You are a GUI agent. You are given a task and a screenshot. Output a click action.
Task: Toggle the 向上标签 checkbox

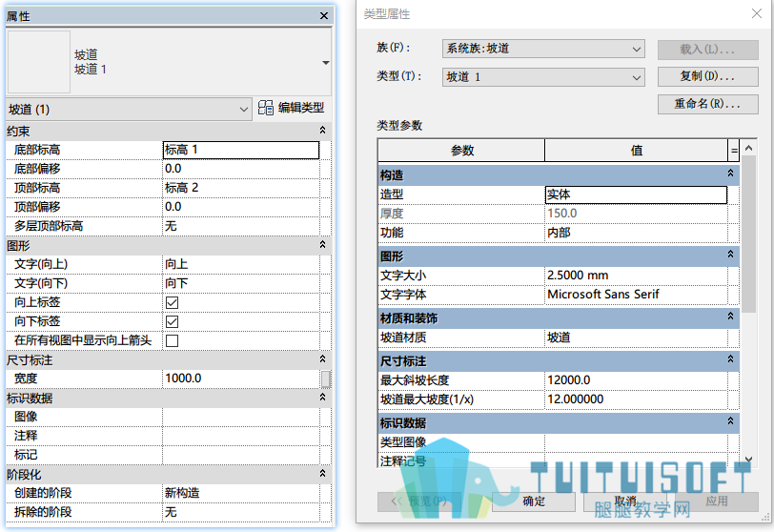click(172, 302)
